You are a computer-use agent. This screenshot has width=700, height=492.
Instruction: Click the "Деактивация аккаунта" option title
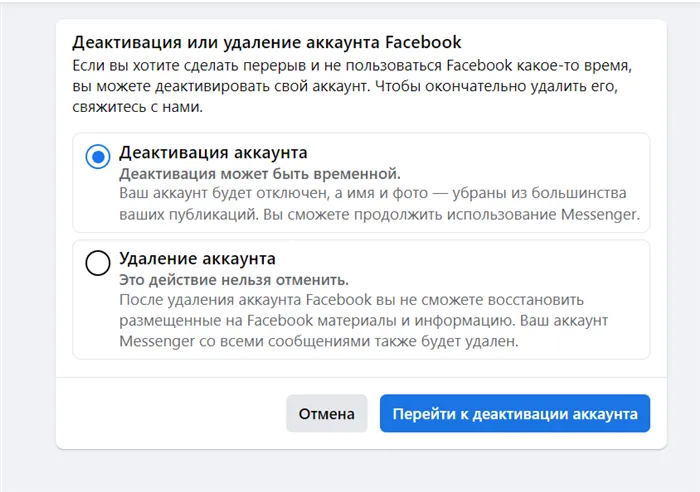coord(213,153)
